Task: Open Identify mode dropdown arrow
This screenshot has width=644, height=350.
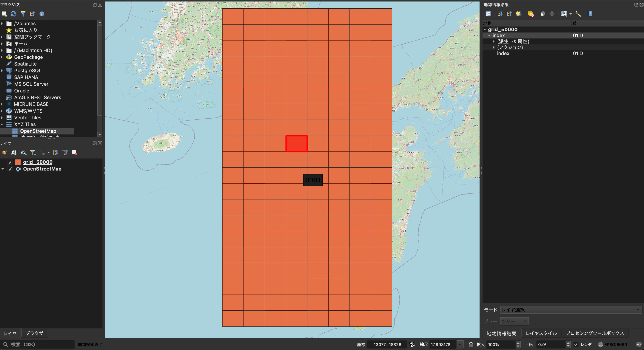Action: tap(571, 14)
